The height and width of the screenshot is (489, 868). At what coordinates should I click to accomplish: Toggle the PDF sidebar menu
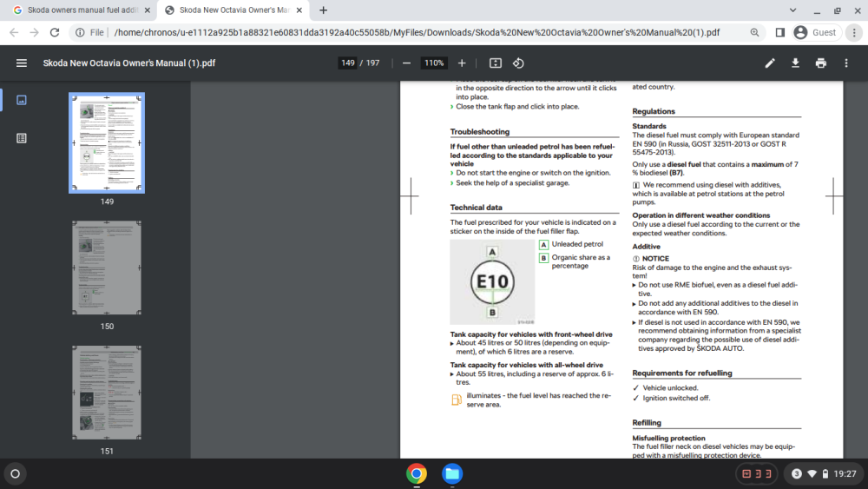click(22, 63)
